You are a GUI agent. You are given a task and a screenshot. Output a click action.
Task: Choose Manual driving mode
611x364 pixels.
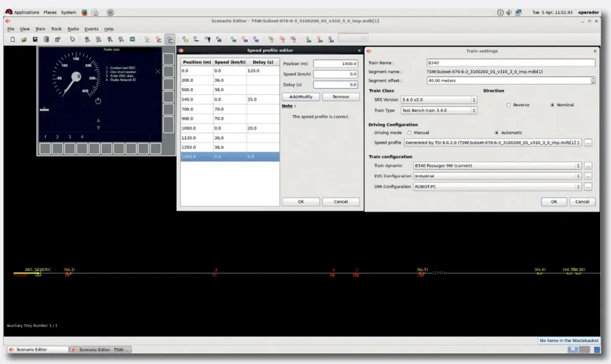[409, 133]
